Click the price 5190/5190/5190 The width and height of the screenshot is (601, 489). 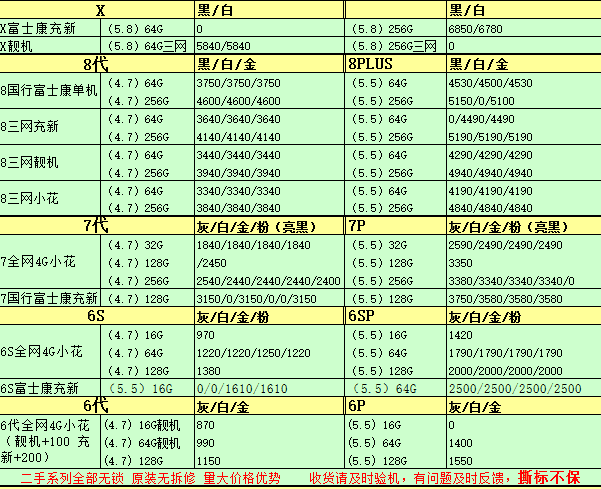pos(490,137)
